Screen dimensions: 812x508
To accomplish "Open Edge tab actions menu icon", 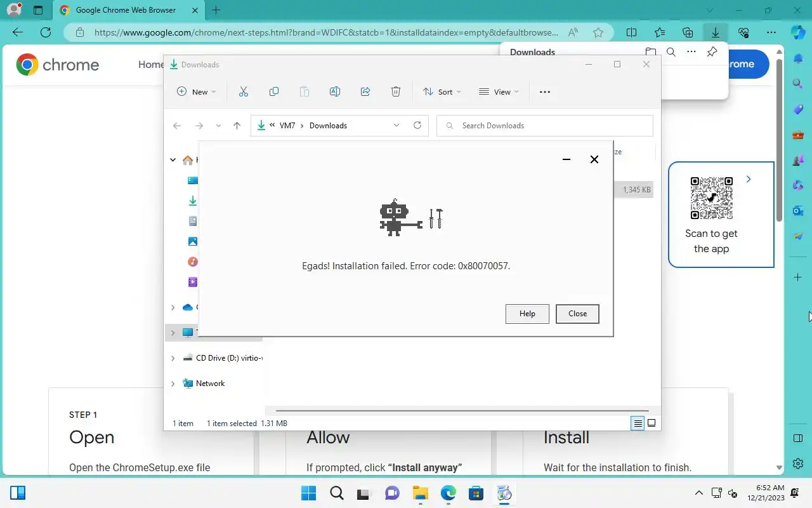I will pyautogui.click(x=38, y=10).
